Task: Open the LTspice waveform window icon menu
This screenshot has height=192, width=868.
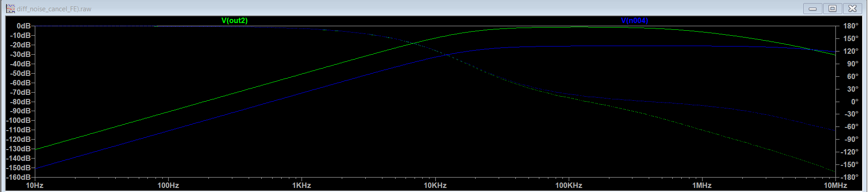Action: [10, 9]
